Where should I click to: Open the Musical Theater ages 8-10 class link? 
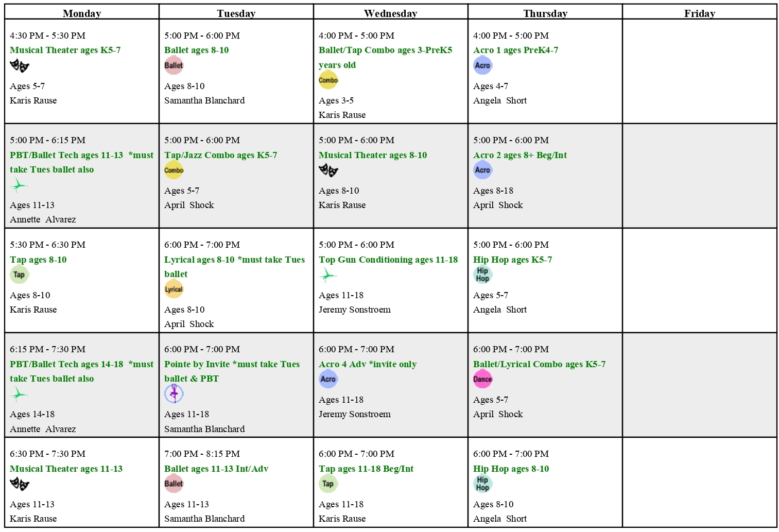pos(373,155)
